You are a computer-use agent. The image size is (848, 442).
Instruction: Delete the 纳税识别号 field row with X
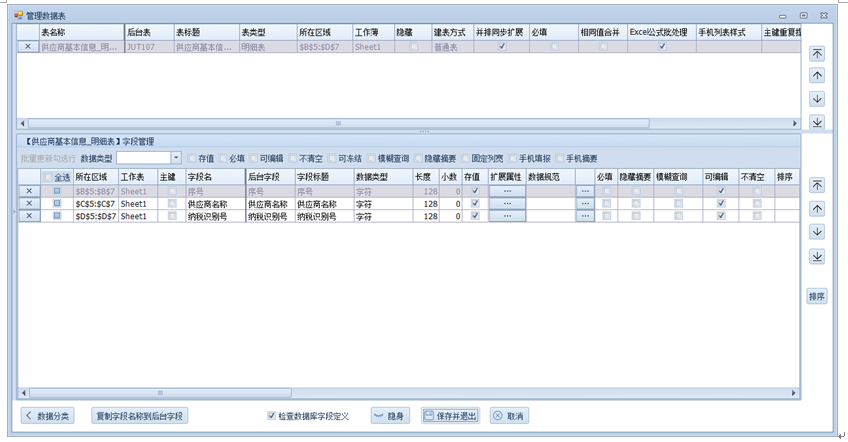tap(28, 216)
